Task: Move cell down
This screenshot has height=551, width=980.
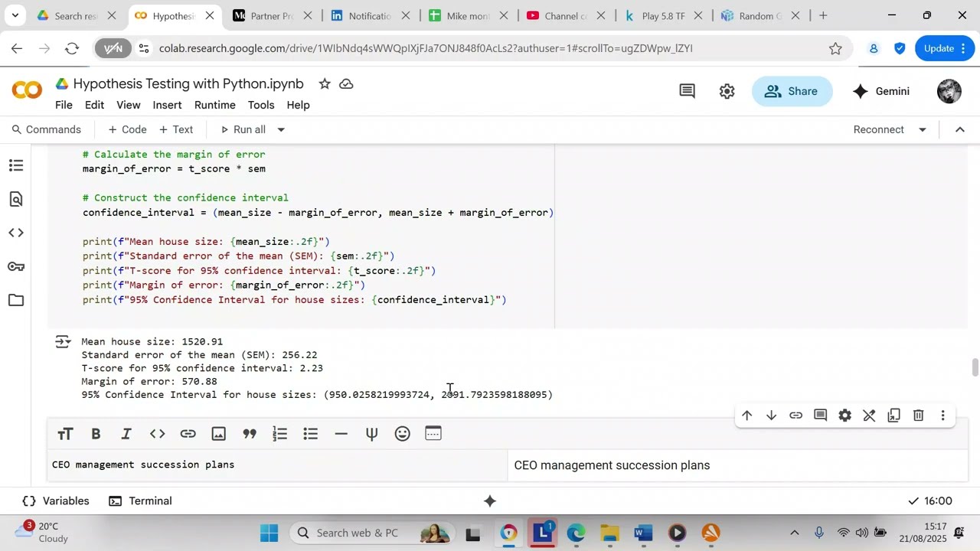Action: tap(771, 416)
